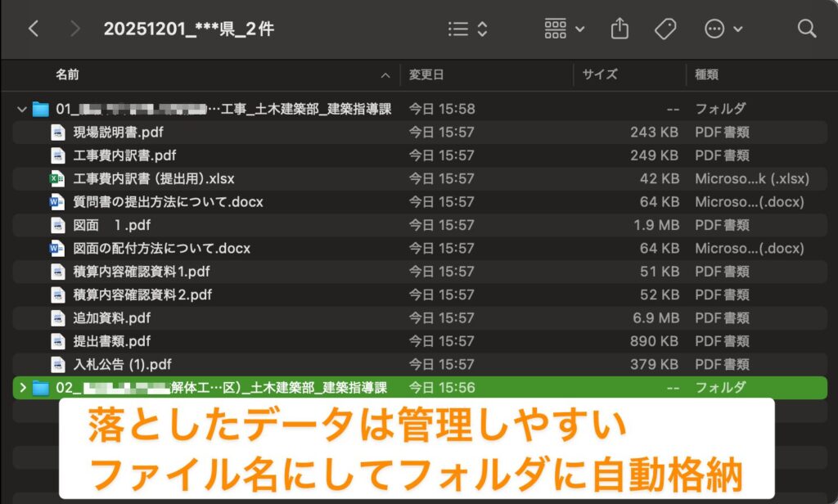This screenshot has width=838, height=504.
Task: Open the group-by grid dropdown
Action: coord(565,29)
